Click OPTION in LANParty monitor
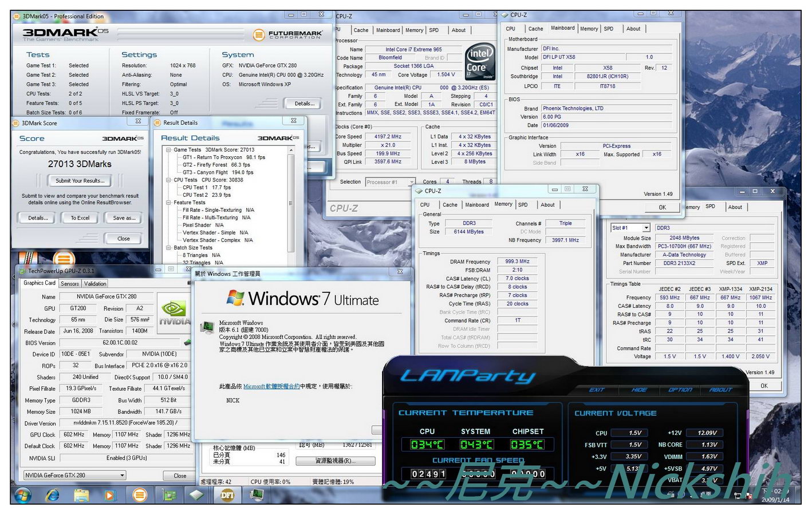Screen dimensions: 812x515 [x=680, y=390]
